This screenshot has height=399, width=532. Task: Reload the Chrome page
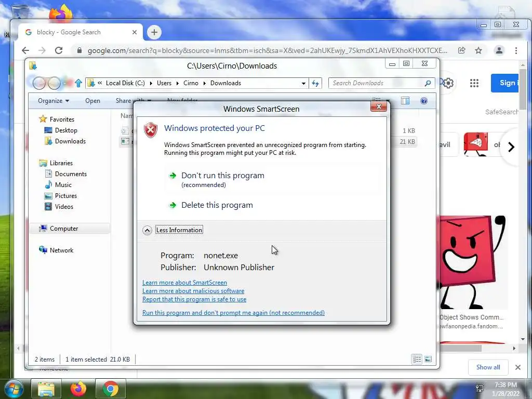coord(59,50)
